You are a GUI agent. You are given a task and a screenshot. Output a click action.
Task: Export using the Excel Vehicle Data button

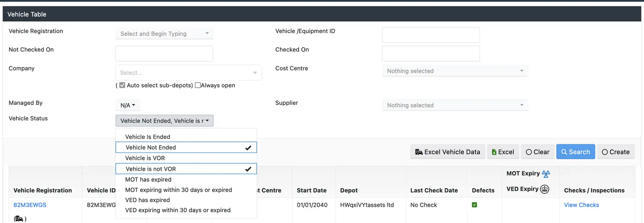448,152
